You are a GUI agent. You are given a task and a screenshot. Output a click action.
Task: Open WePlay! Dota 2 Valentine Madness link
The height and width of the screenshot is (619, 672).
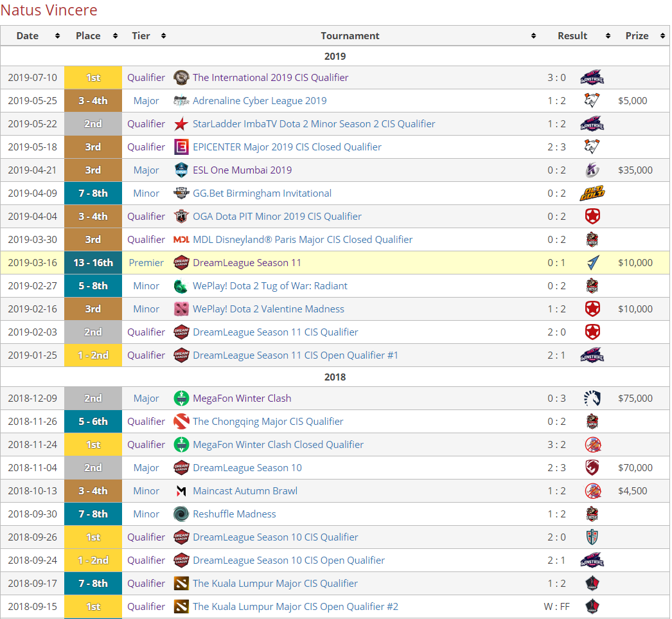269,309
